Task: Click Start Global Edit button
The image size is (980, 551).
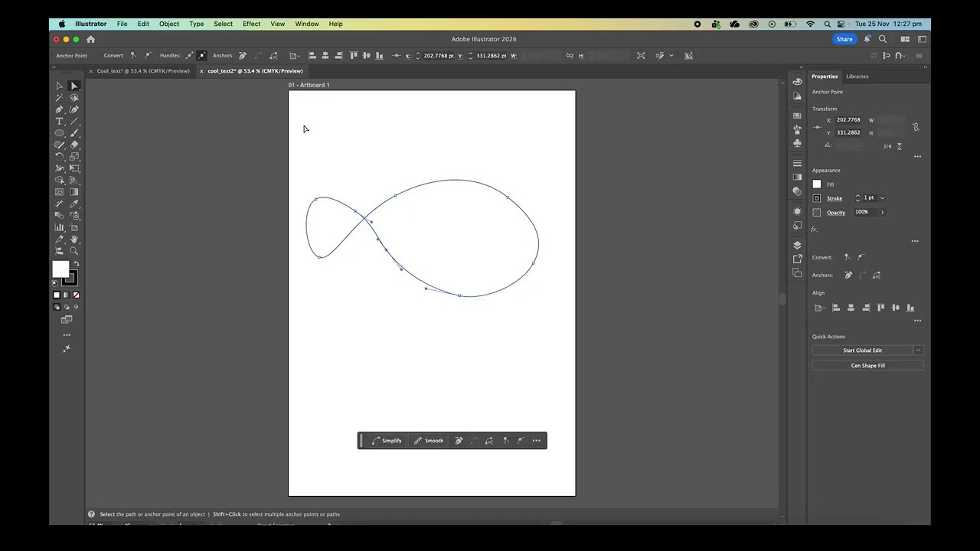Action: 862,350
